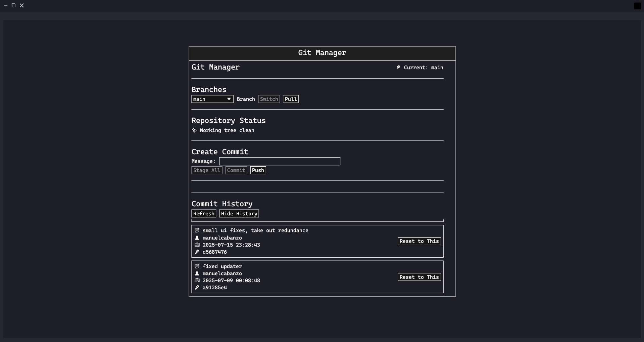Close the window with the X icon
The image size is (644, 342).
coord(22,5)
